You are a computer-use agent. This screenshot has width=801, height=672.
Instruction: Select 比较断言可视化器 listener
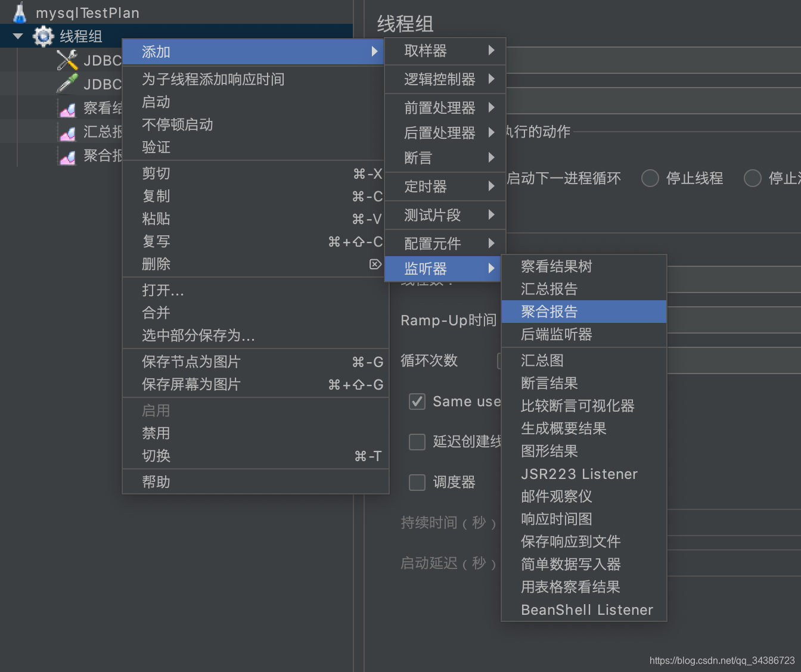click(x=584, y=406)
